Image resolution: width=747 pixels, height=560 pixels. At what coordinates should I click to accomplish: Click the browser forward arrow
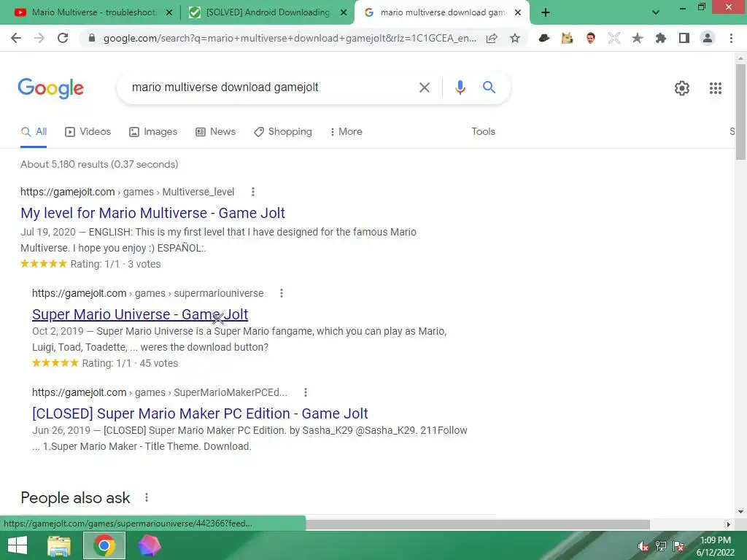pos(39,38)
